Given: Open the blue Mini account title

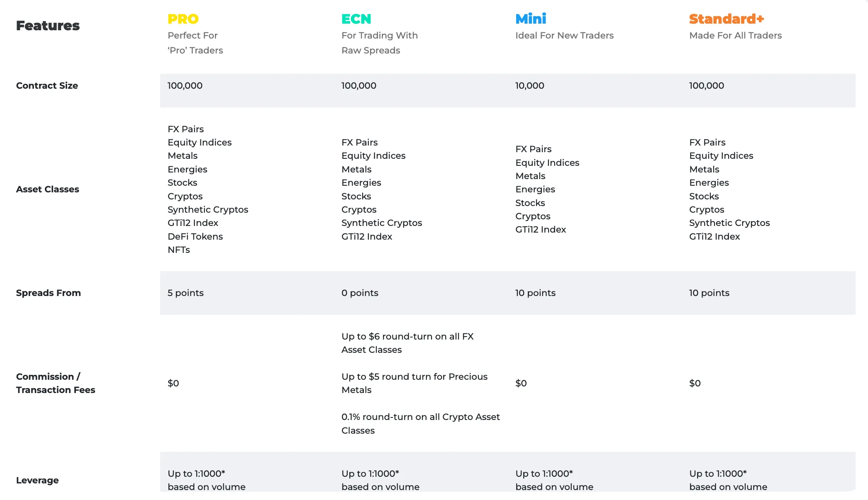Looking at the screenshot, I should tap(531, 19).
